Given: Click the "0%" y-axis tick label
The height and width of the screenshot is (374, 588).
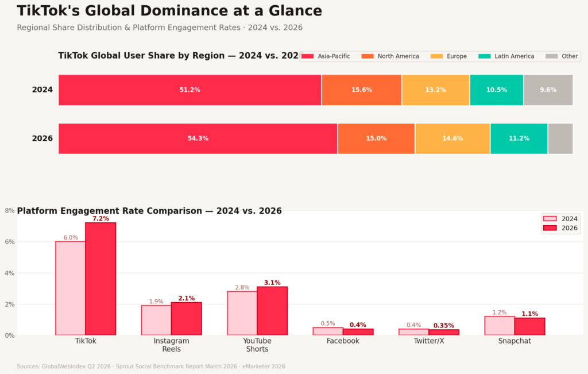Looking at the screenshot, I should (10, 336).
